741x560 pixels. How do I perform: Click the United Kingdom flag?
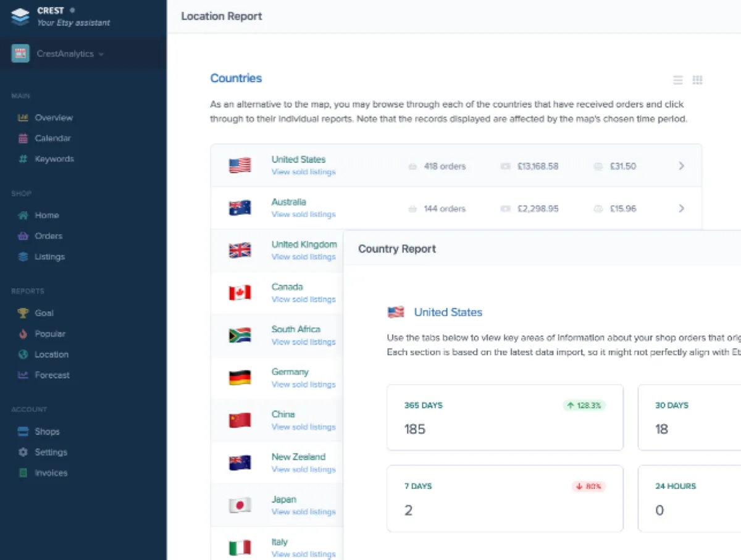pyautogui.click(x=240, y=250)
